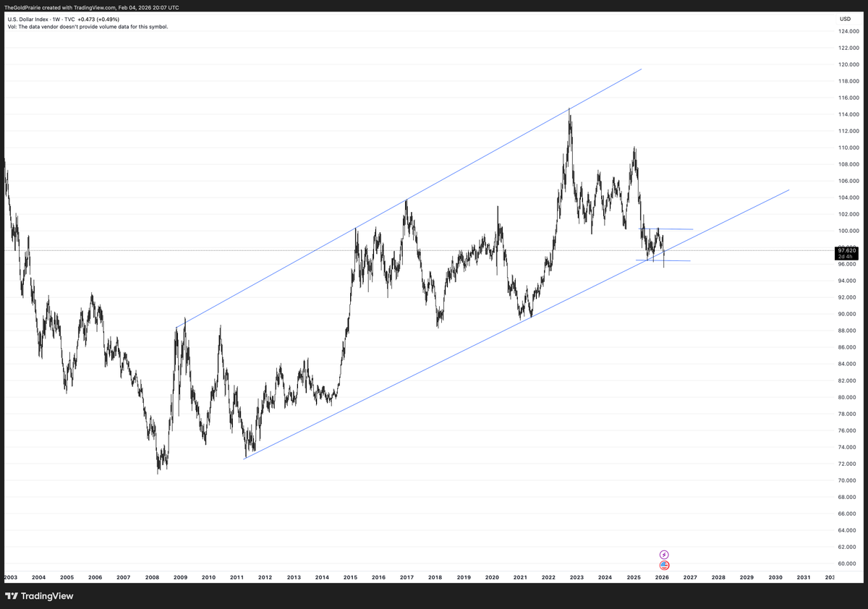This screenshot has height=609, width=868.
Task: Click the 2031 label on time axis
Action: (x=804, y=578)
